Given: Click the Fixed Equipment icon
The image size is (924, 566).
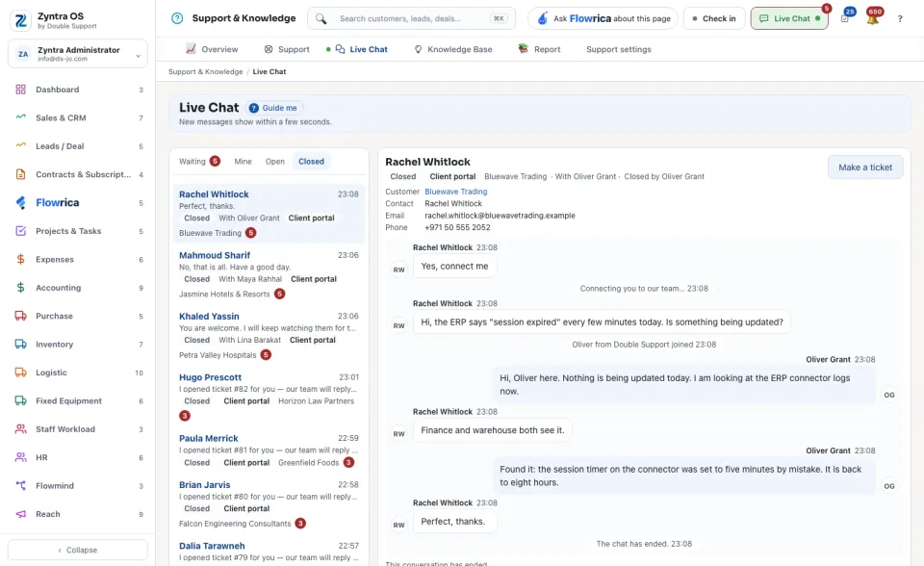Looking at the screenshot, I should [20, 400].
